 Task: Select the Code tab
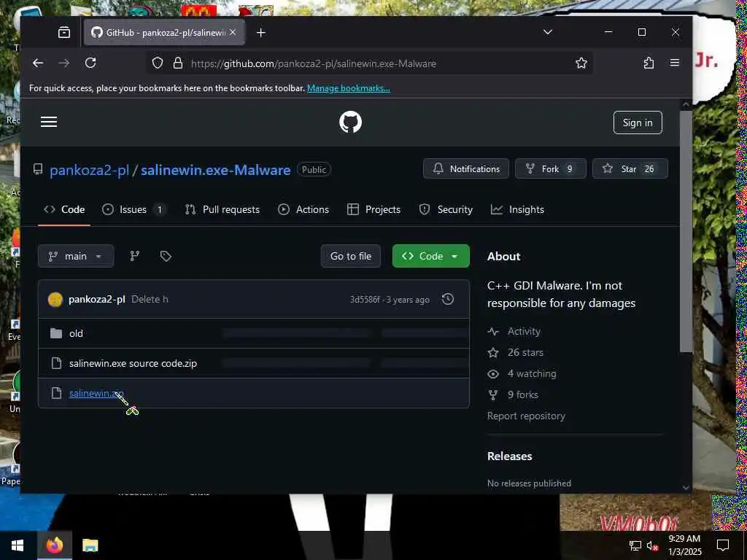64,209
